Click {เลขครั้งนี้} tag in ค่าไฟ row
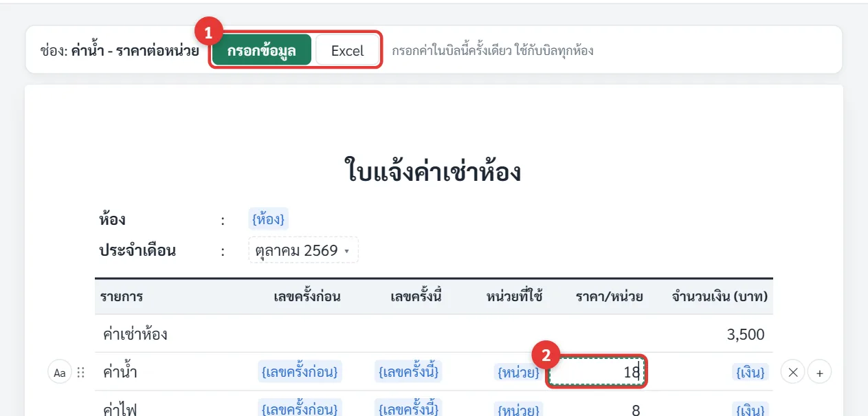 click(x=409, y=410)
